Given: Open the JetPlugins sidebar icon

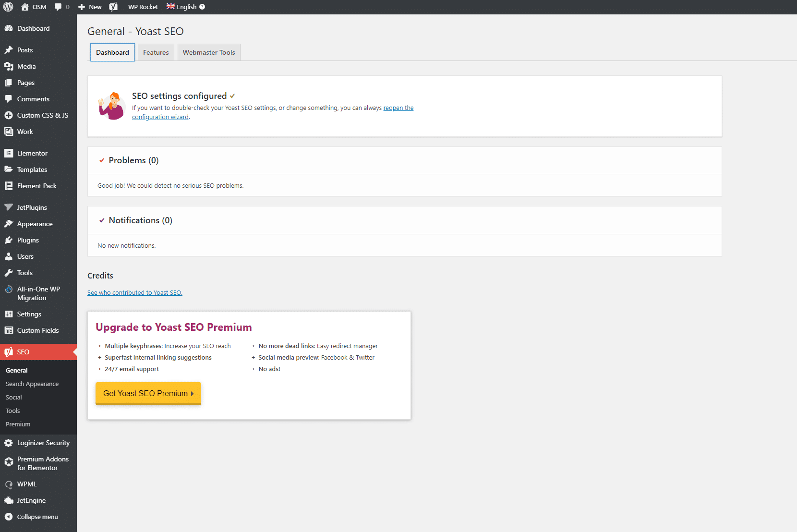Looking at the screenshot, I should (x=9, y=207).
